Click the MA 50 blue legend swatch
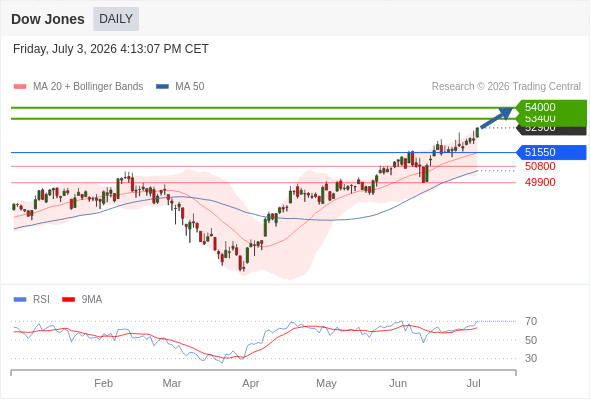The width and height of the screenshot is (590, 400). pyautogui.click(x=163, y=87)
